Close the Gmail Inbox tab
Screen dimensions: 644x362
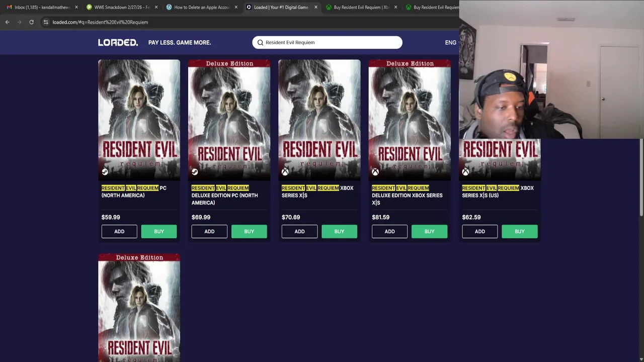[76, 7]
